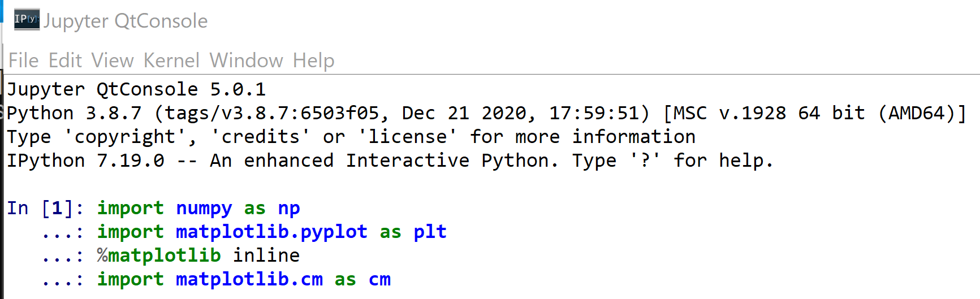Click the 'Jupyter QtConsole 5.0.1' banner line

click(x=136, y=89)
